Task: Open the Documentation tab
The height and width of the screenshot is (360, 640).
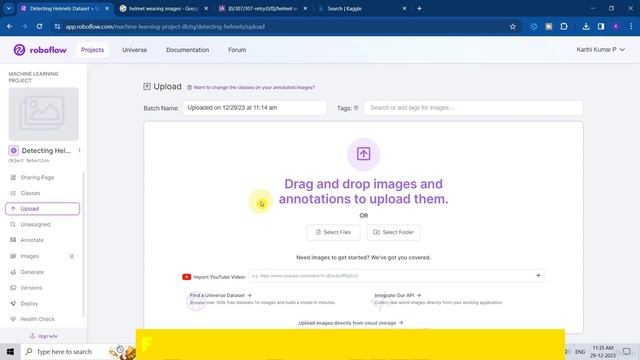Action: pos(187,50)
